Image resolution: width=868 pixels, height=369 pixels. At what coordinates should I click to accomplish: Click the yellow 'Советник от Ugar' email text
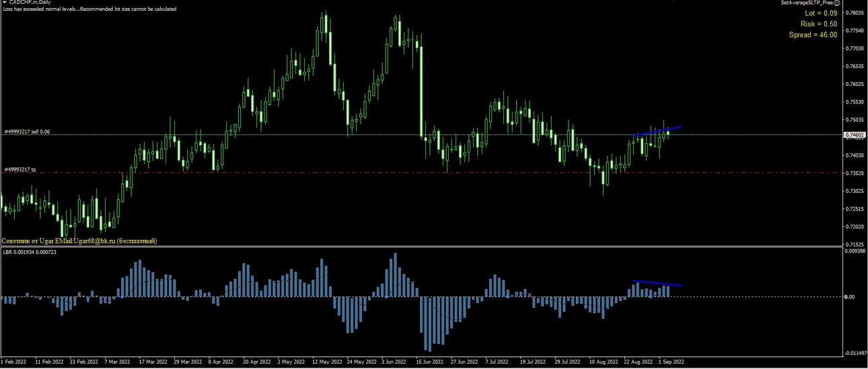tap(79, 240)
